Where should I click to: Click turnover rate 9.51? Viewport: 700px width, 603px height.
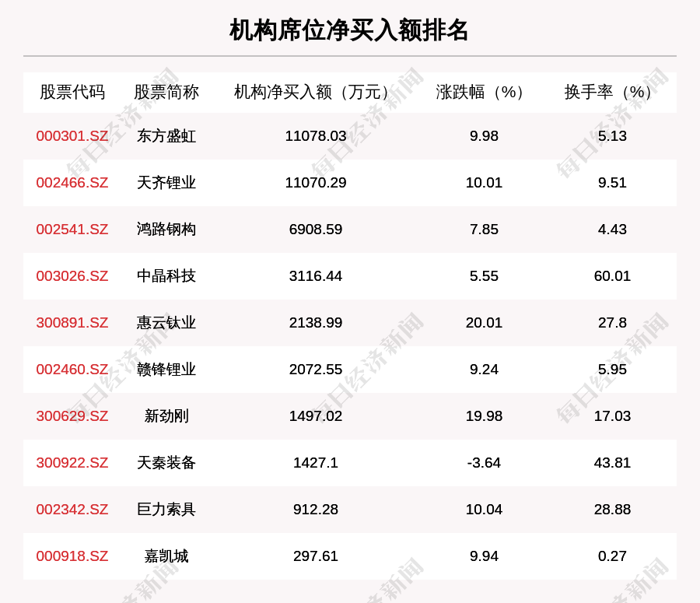tap(612, 183)
